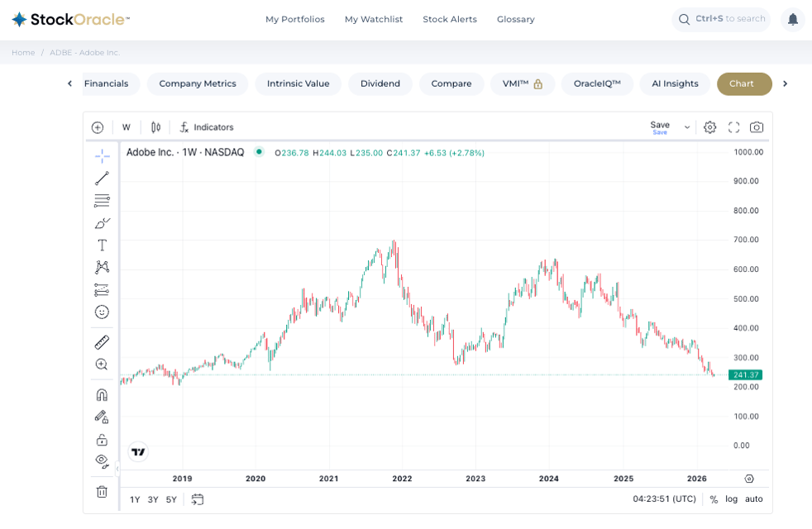
Task: Toggle magnet mode on chart
Action: coord(102,395)
